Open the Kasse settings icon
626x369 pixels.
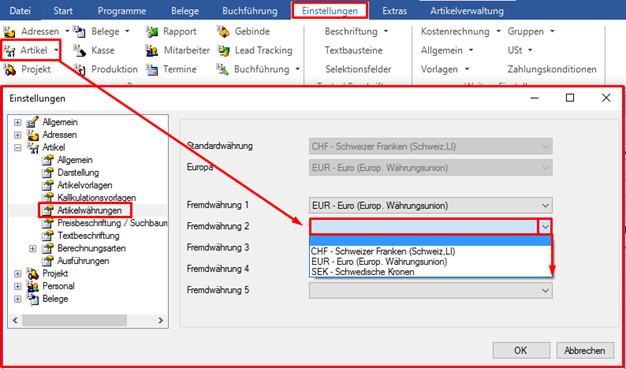click(x=79, y=50)
